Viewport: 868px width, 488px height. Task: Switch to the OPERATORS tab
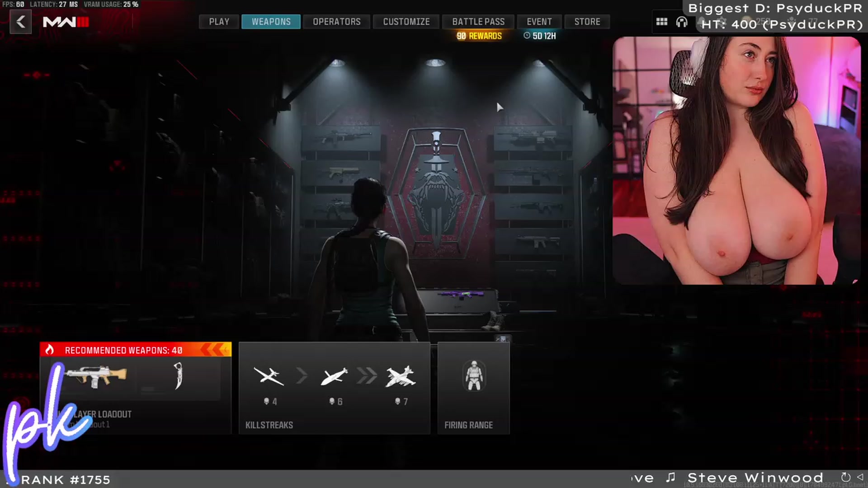[336, 22]
